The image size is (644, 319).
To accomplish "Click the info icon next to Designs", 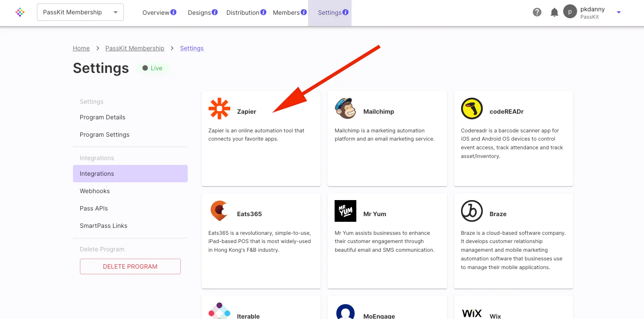I will click(215, 12).
